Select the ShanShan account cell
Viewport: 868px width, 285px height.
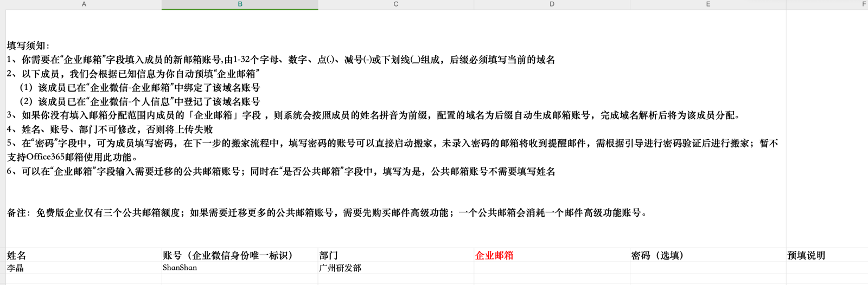point(240,268)
